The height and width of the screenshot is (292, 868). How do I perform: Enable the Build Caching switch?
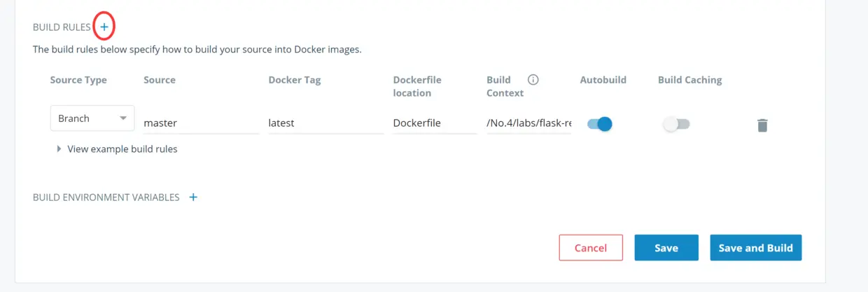pyautogui.click(x=676, y=125)
